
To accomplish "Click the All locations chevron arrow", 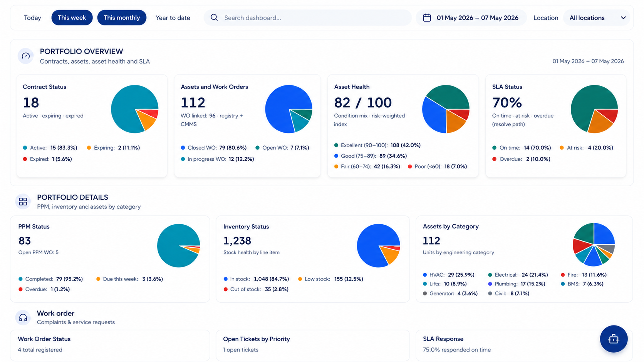I will [x=623, y=18].
